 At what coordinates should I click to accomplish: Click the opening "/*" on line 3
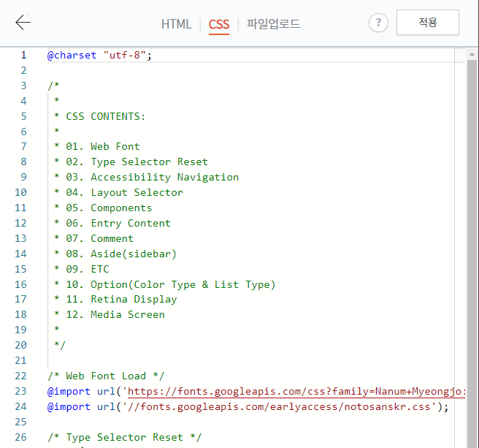pos(53,86)
